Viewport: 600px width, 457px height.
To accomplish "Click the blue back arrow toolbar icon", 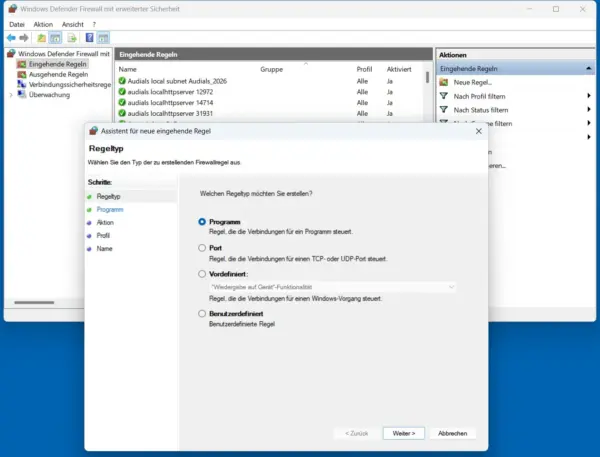I will (11, 38).
